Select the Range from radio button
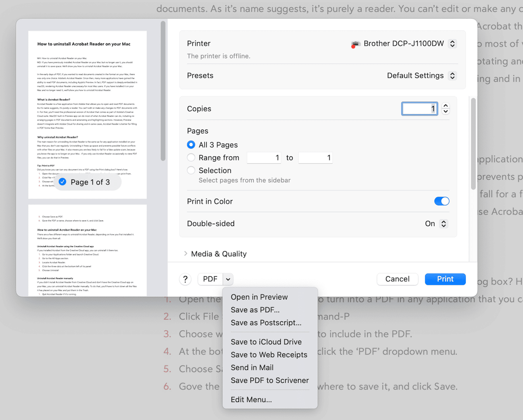 click(191, 158)
